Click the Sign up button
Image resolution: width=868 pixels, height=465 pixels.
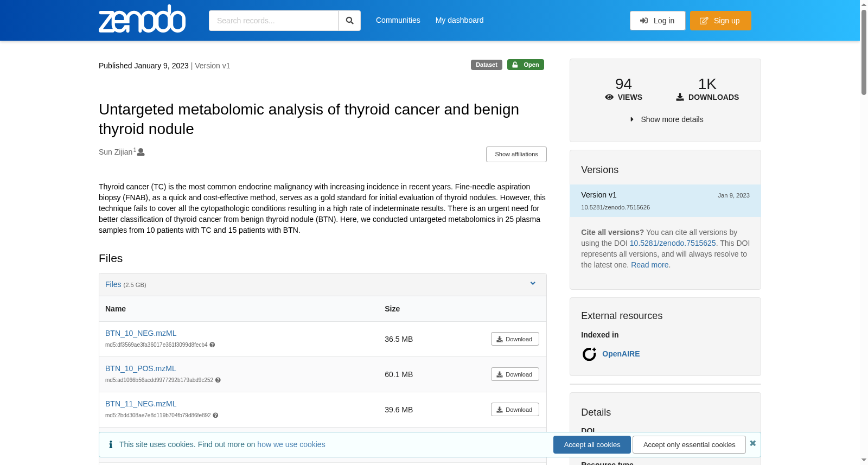click(720, 21)
